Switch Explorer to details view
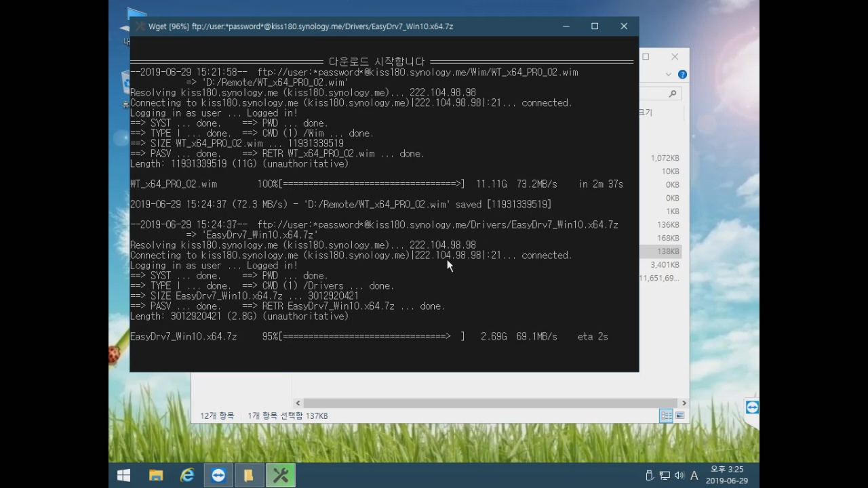This screenshot has width=868, height=488. (x=666, y=415)
